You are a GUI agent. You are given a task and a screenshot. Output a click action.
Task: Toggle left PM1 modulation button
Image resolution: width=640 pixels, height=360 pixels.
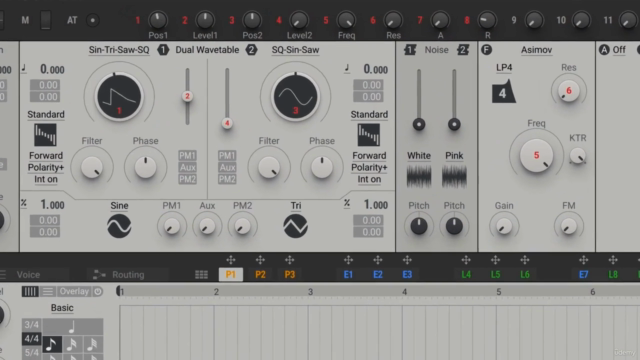click(x=187, y=156)
